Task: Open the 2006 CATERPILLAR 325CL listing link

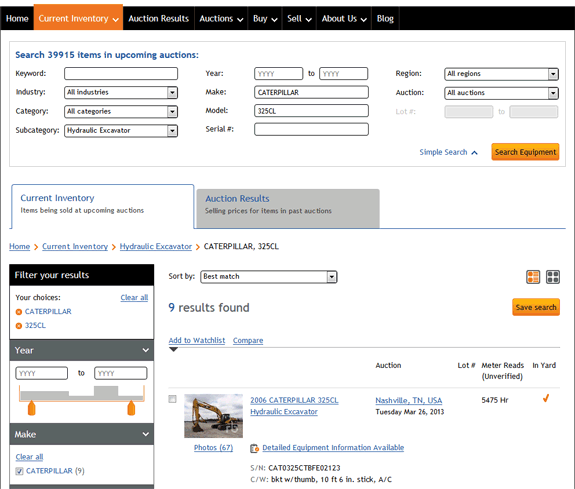Action: 294,400
